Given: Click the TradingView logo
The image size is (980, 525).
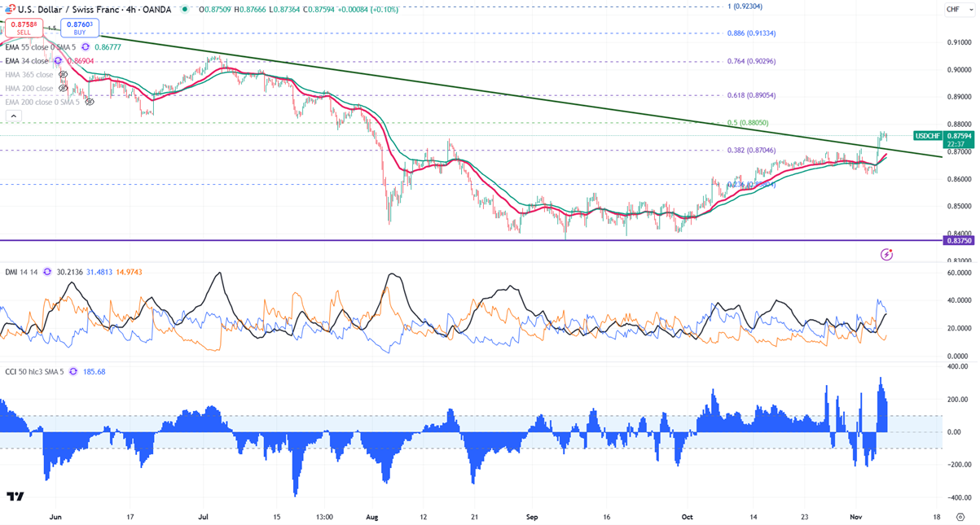Looking at the screenshot, I should (14, 497).
